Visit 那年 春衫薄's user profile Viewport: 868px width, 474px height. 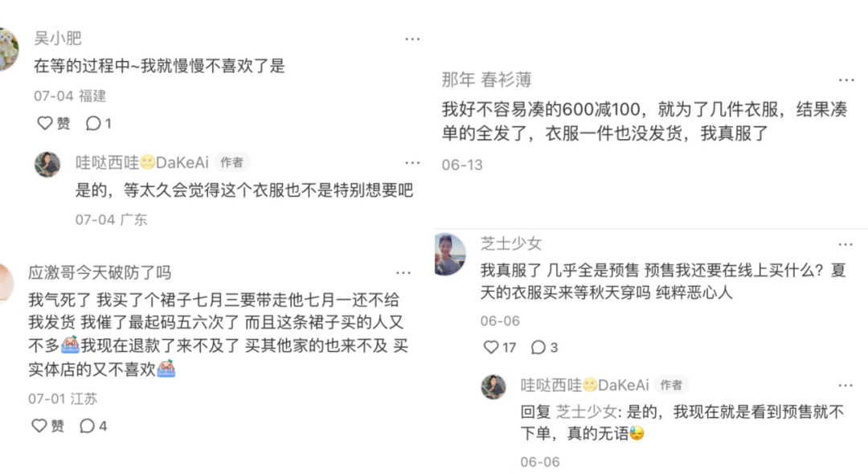(486, 80)
